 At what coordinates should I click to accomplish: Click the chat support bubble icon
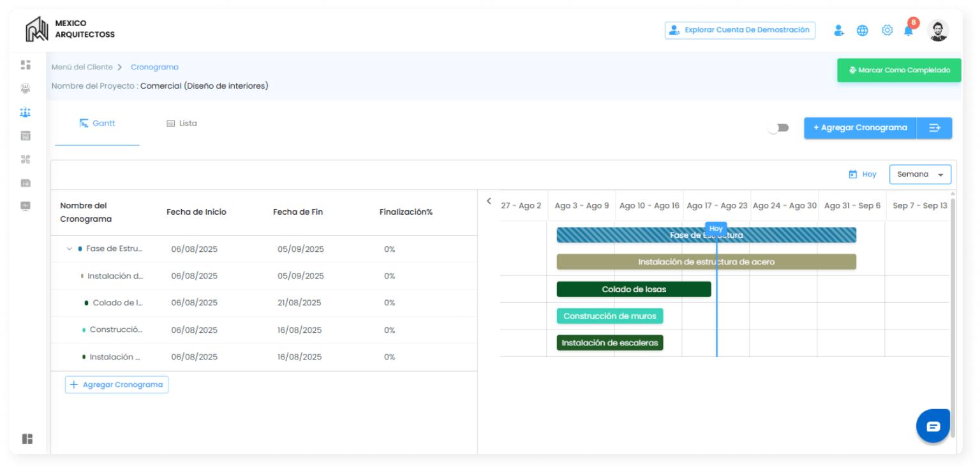click(933, 426)
